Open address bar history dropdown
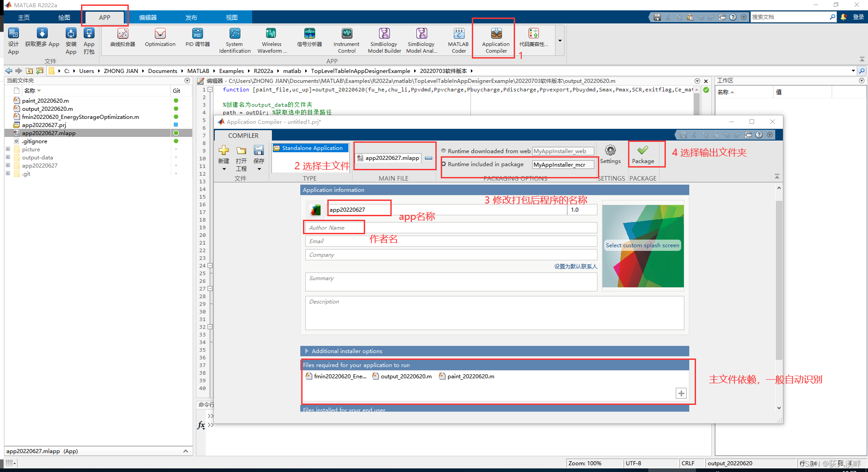The height and width of the screenshot is (472, 868). point(853,71)
